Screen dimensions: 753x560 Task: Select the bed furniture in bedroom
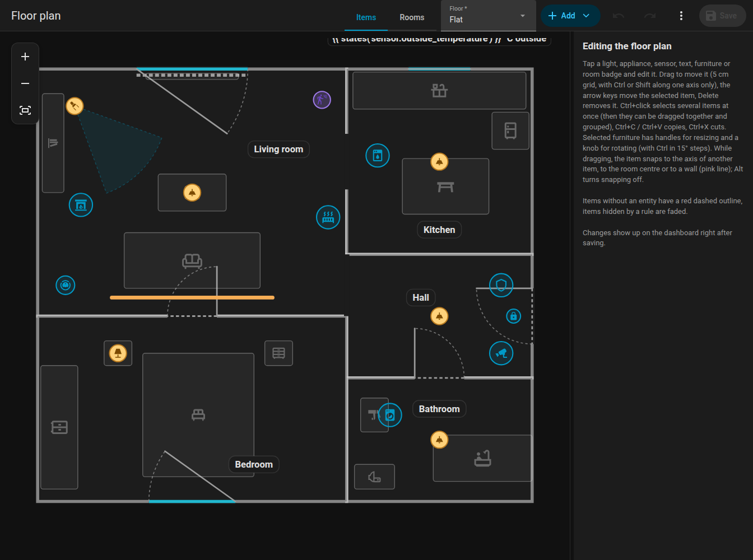coord(198,415)
